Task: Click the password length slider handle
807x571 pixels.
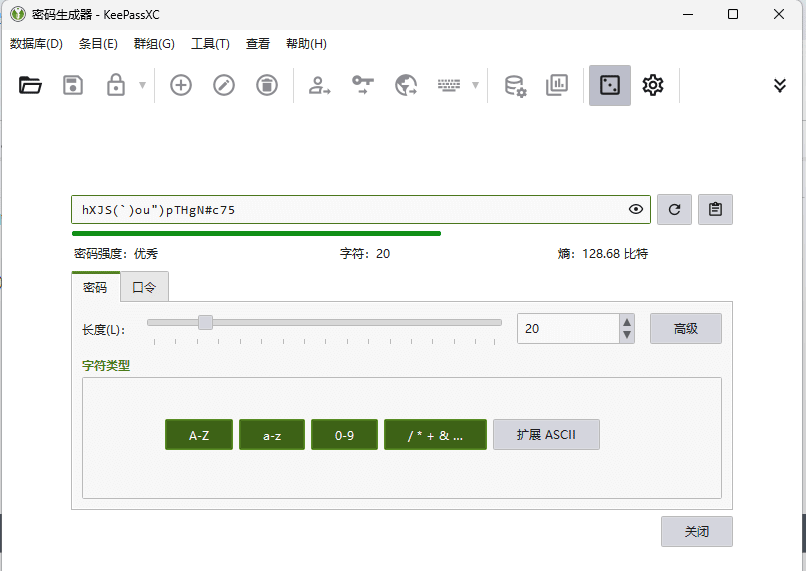Action: tap(205, 322)
